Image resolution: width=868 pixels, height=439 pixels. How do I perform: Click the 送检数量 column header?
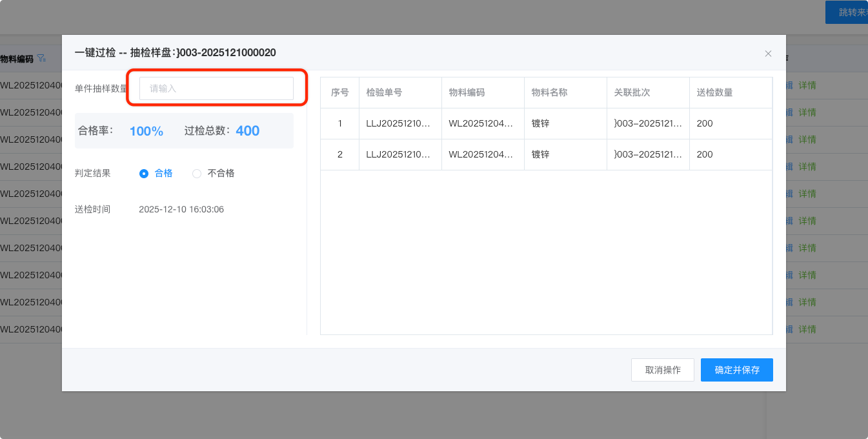714,92
